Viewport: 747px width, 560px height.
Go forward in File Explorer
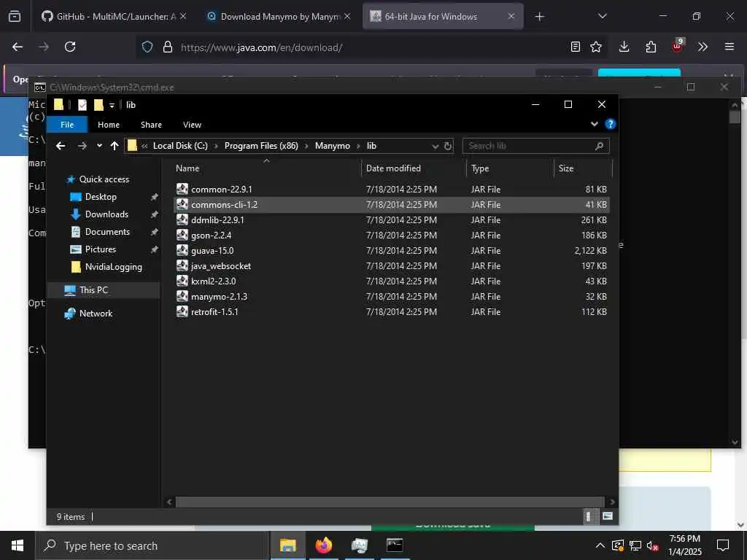pyautogui.click(x=82, y=146)
